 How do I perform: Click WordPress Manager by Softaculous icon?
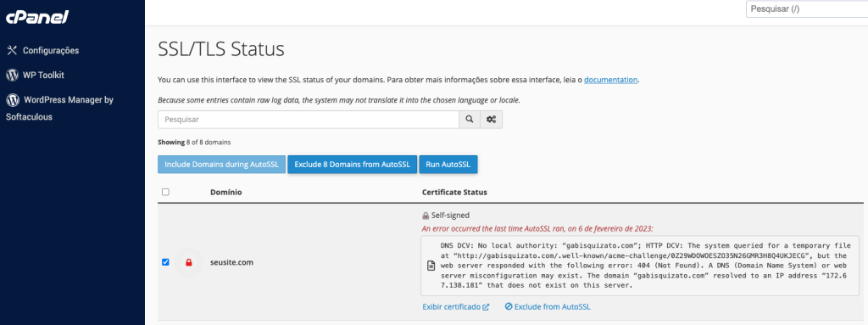tap(12, 100)
